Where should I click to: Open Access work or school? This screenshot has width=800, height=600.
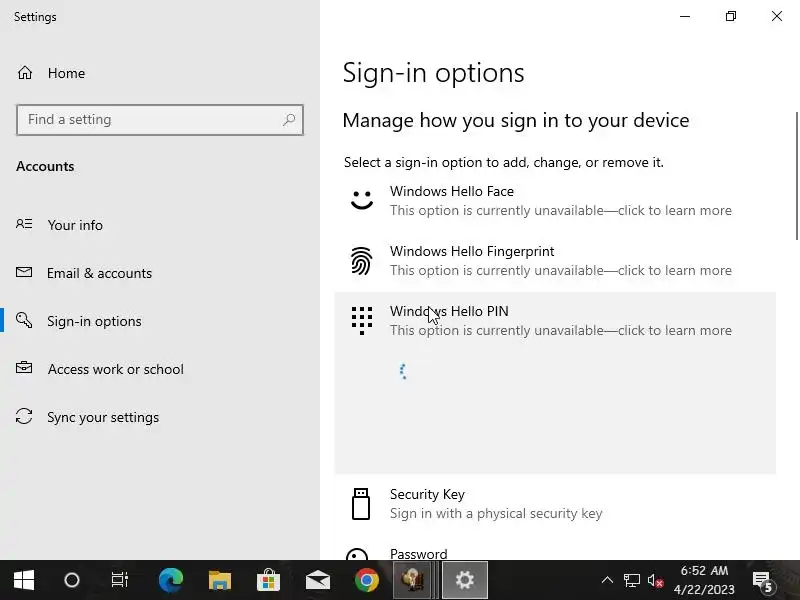click(x=116, y=369)
